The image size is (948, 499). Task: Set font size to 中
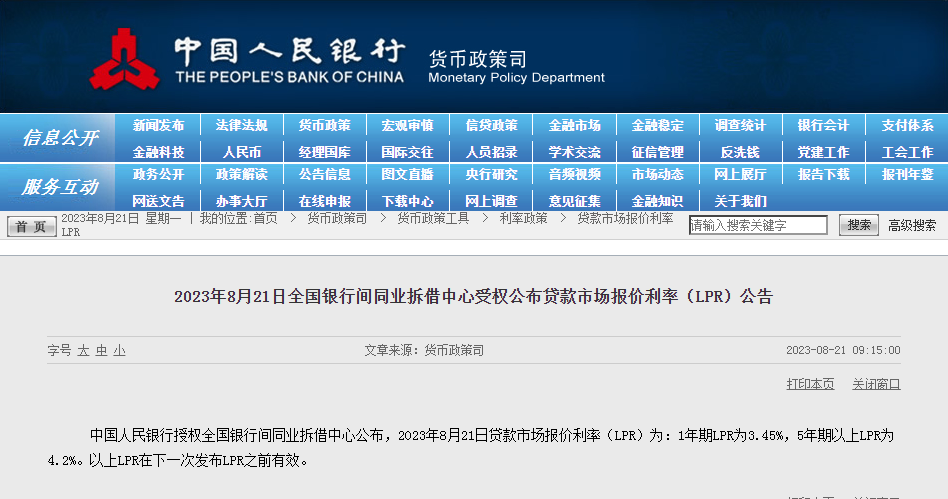(x=102, y=350)
